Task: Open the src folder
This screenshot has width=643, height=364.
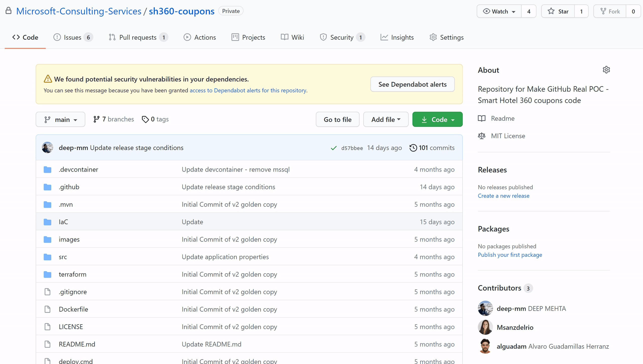Action: [63, 257]
